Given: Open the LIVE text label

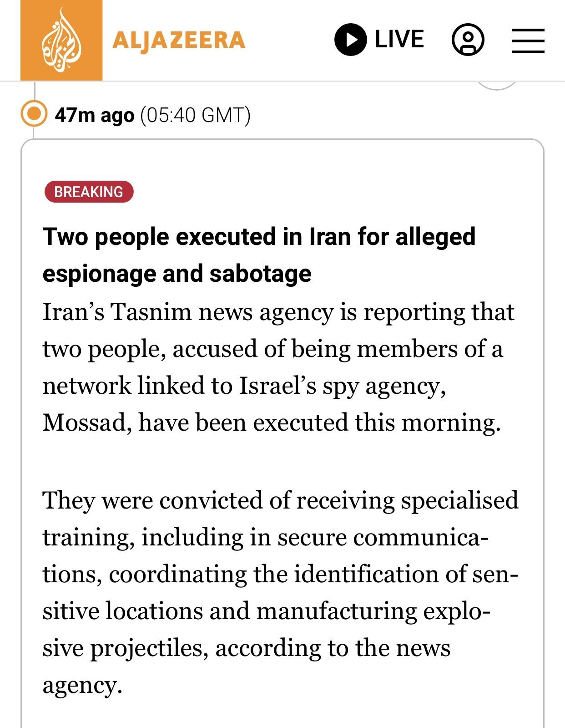Looking at the screenshot, I should click(399, 39).
